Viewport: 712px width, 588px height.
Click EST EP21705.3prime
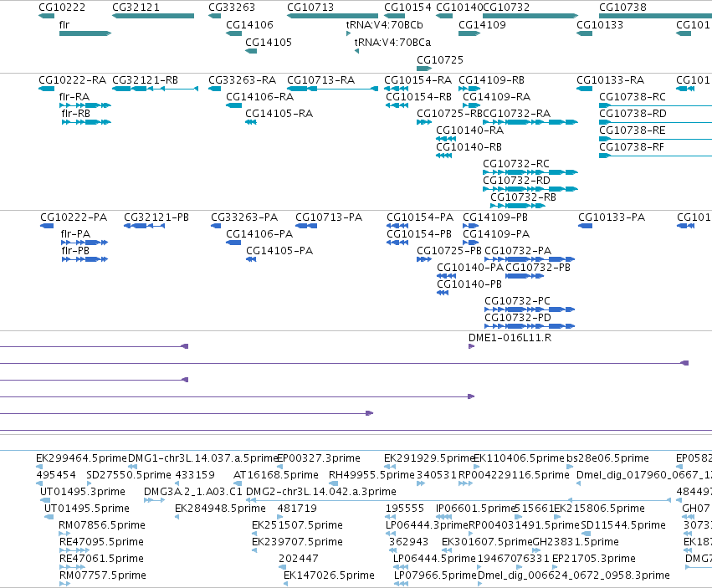[594, 559]
